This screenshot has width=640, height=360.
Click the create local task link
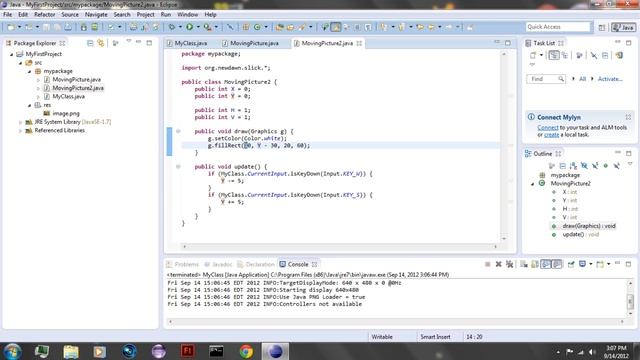(551, 134)
